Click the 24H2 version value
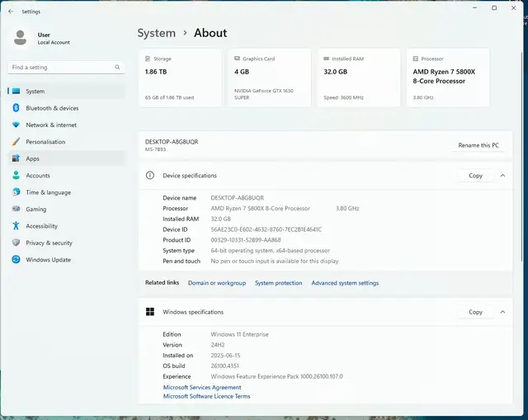The image size is (528, 420). point(218,345)
